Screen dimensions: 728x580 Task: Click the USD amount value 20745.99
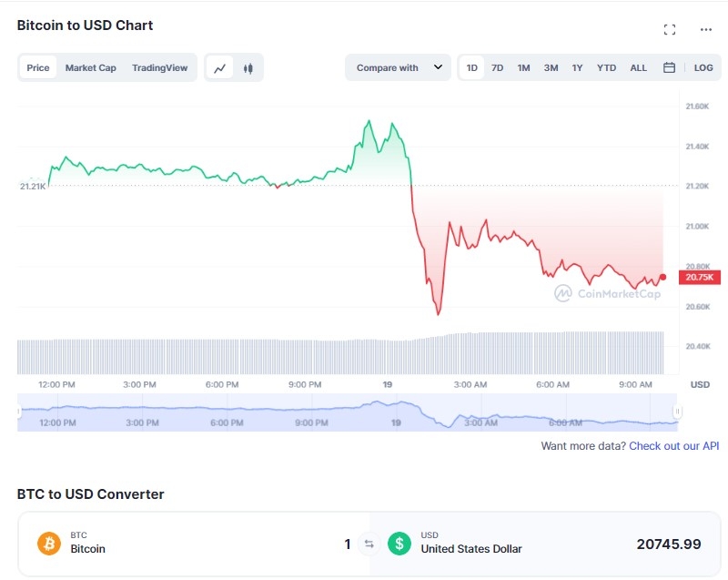coord(669,544)
